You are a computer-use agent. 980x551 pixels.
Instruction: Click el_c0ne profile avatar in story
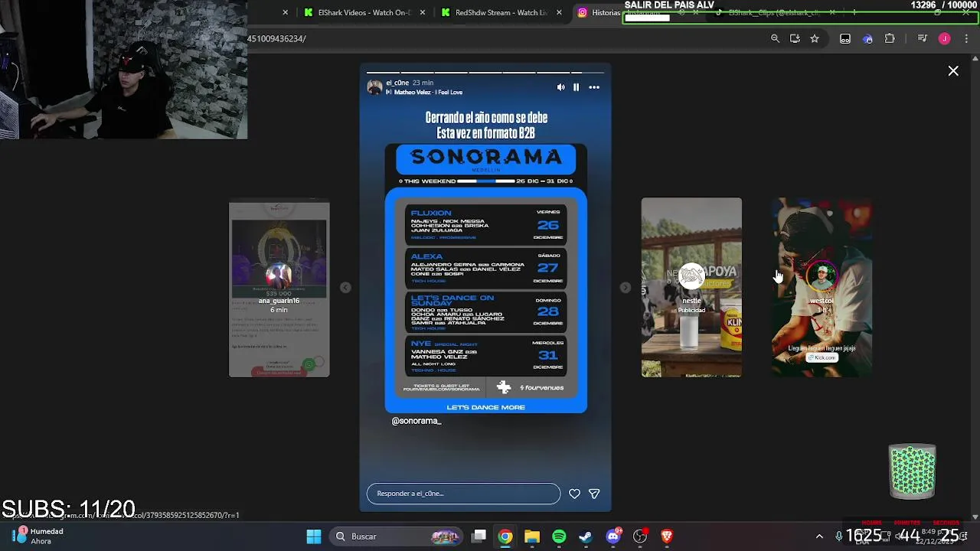tap(374, 87)
